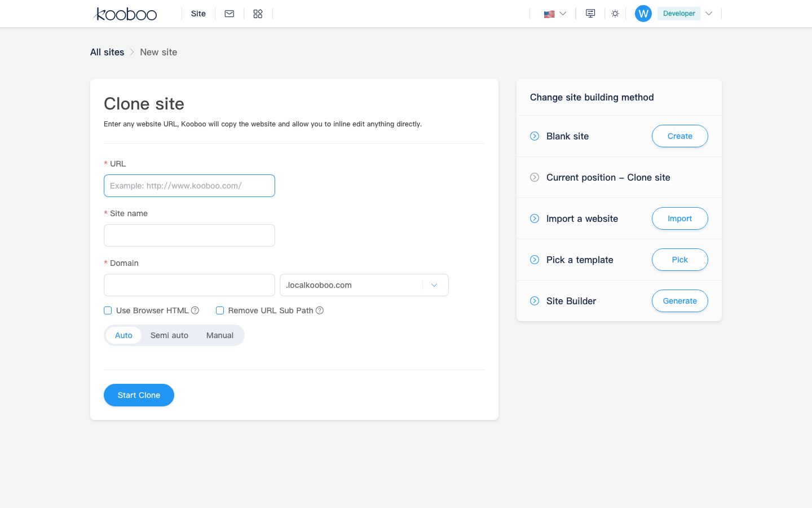Image resolution: width=812 pixels, height=508 pixels.
Task: Enable Remove URL Sub Path checkbox
Action: point(220,310)
